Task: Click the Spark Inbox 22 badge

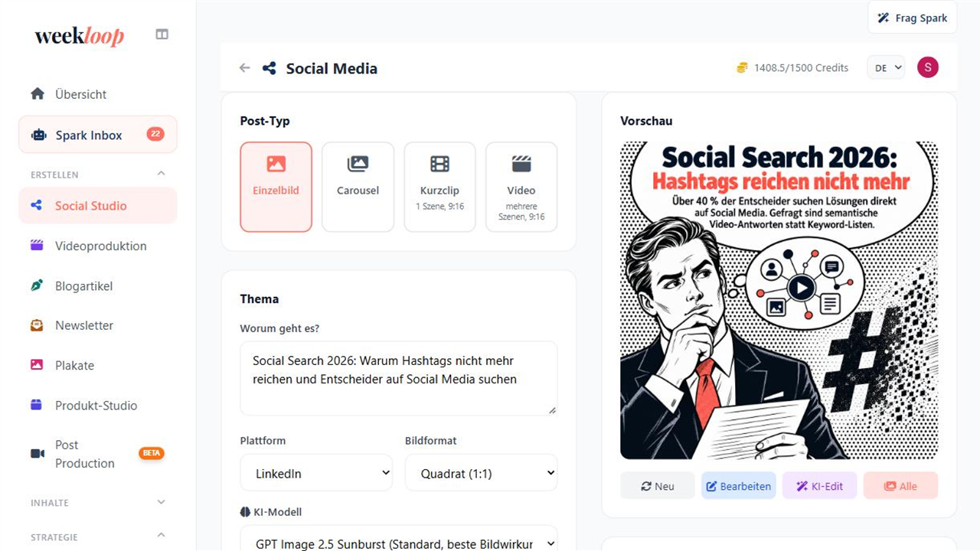Action: [x=155, y=134]
